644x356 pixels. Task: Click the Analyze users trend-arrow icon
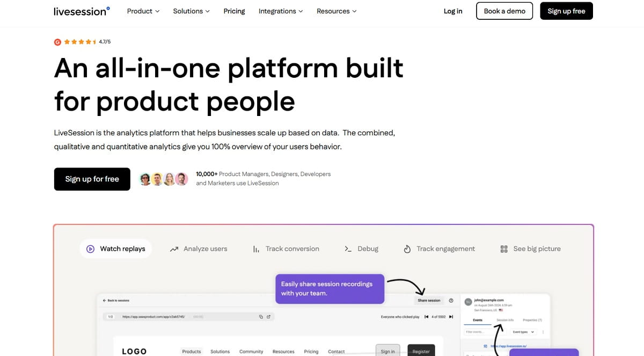pos(174,249)
